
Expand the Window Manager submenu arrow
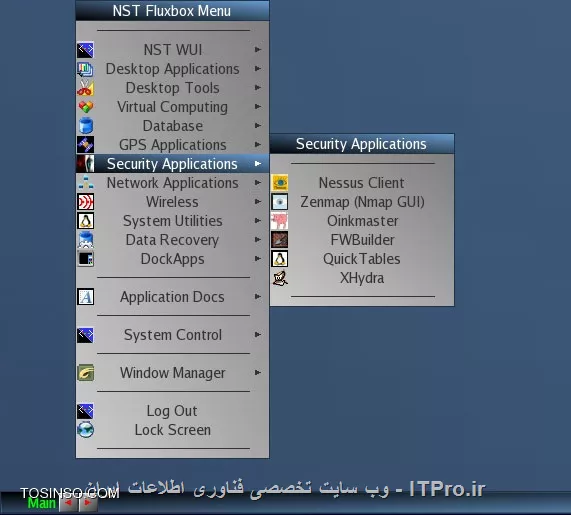[258, 372]
